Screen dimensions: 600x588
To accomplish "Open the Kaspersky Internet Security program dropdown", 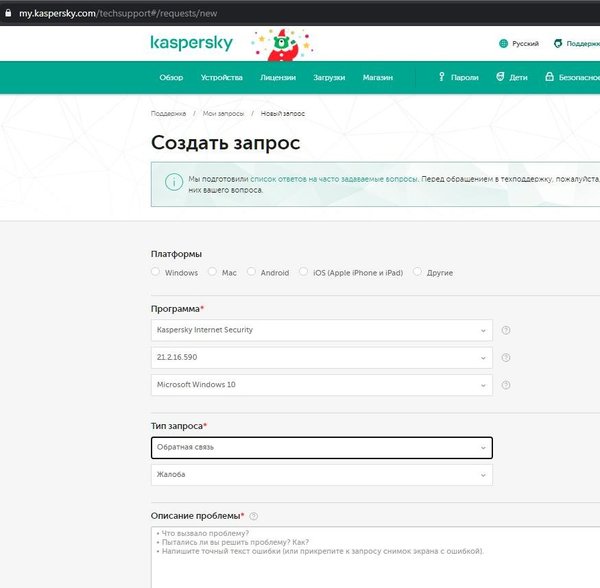I will click(322, 330).
